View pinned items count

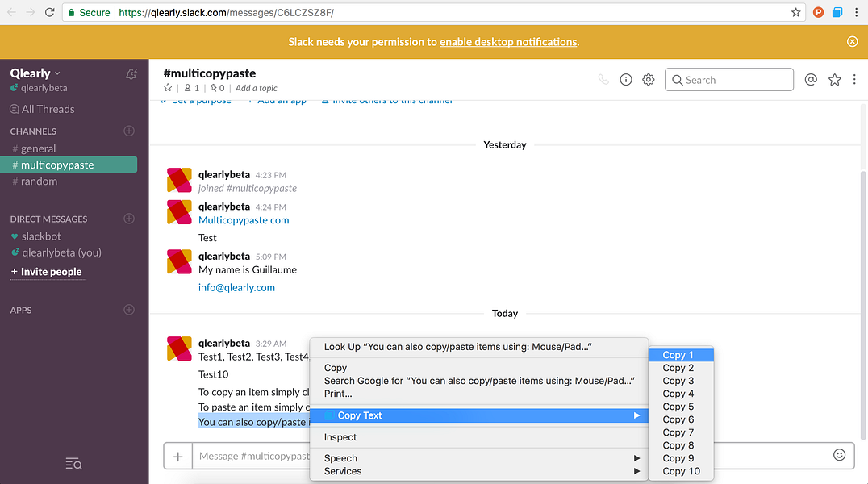218,87
